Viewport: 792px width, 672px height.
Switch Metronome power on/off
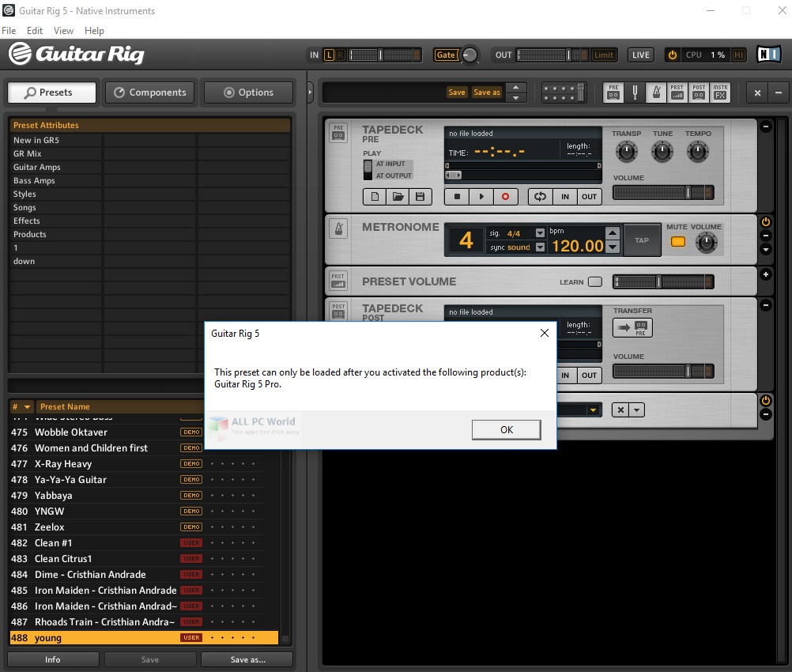coord(766,221)
